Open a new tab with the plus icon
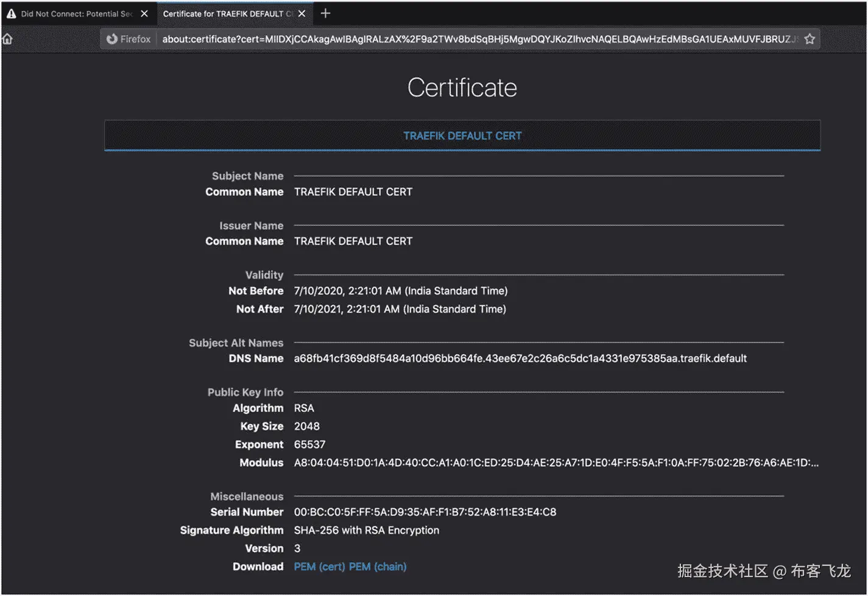868x596 pixels. pyautogui.click(x=325, y=13)
